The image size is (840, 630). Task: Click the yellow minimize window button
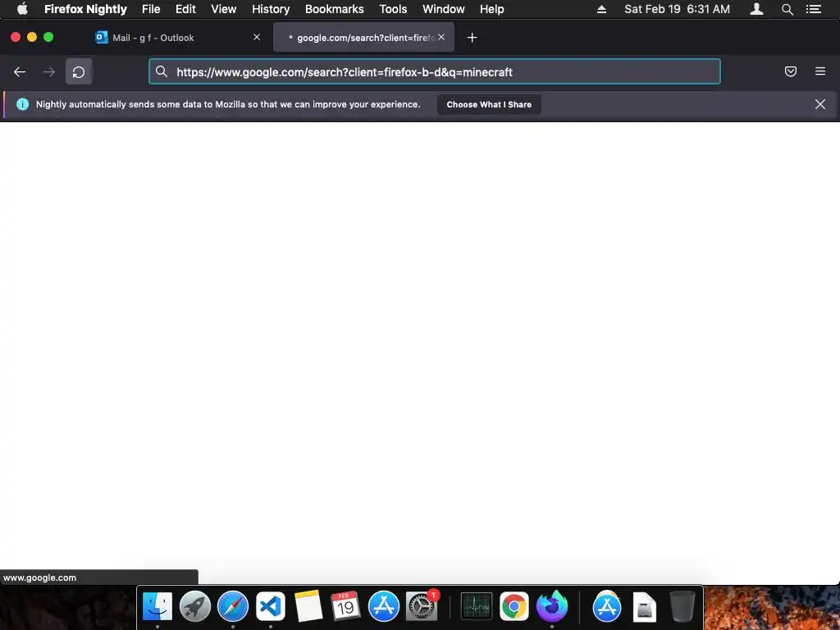coord(32,37)
